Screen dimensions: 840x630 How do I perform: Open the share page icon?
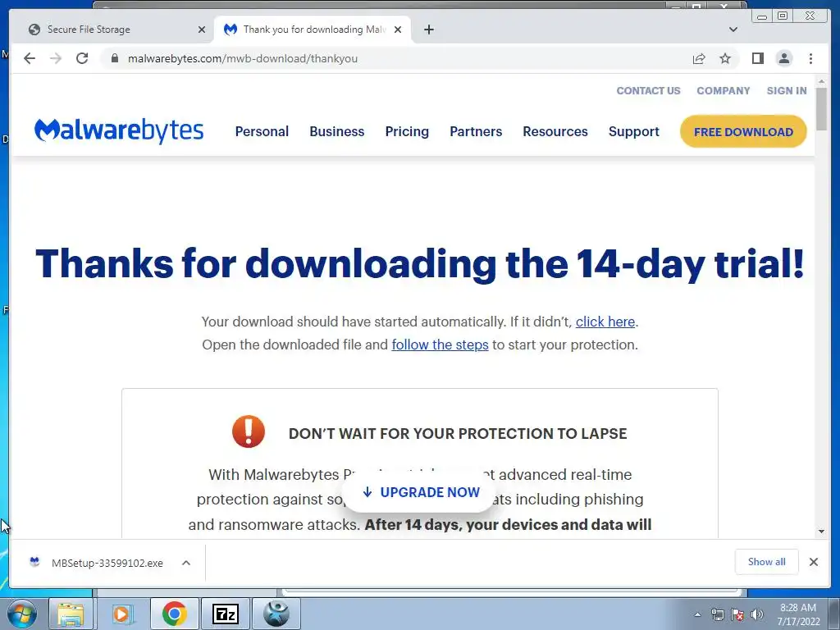[699, 58]
